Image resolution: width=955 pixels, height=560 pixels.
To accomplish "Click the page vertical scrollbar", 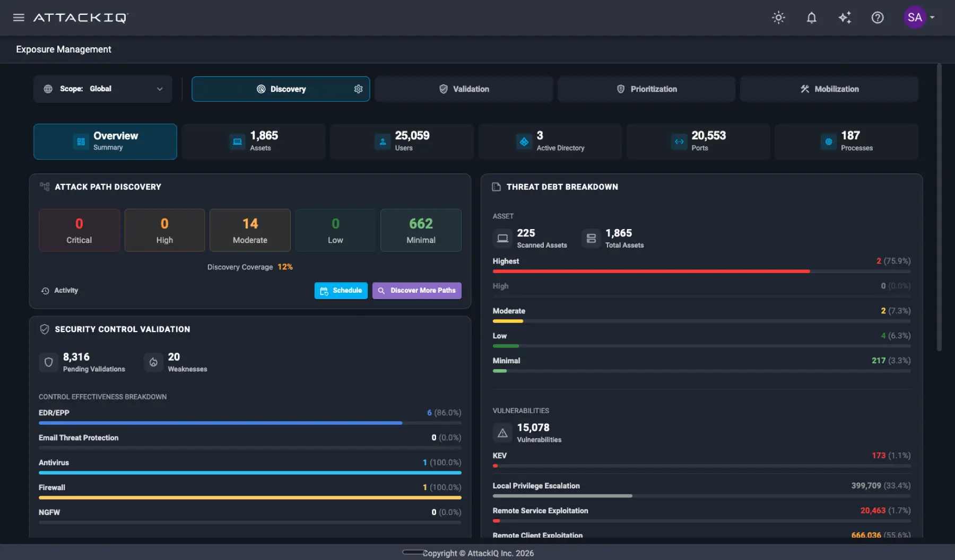I will (x=939, y=207).
